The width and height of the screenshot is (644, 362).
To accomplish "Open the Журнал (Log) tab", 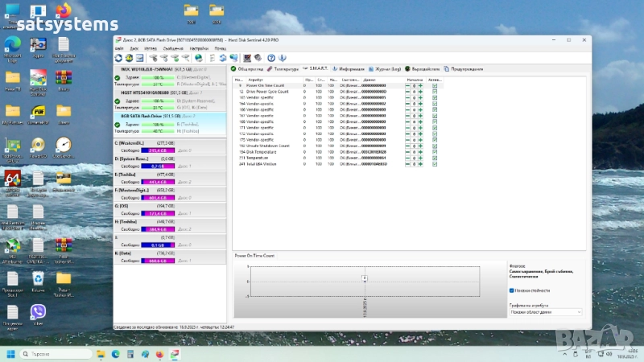I will click(384, 69).
